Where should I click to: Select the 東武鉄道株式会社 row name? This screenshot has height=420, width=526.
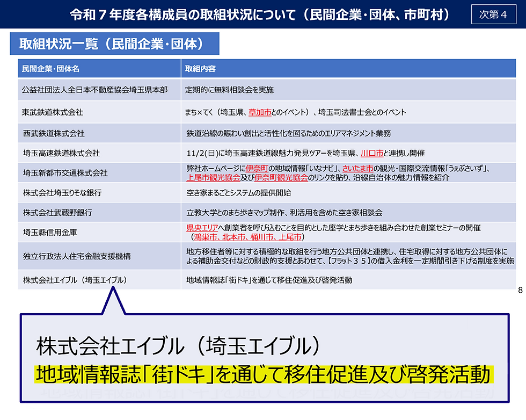[53, 112]
